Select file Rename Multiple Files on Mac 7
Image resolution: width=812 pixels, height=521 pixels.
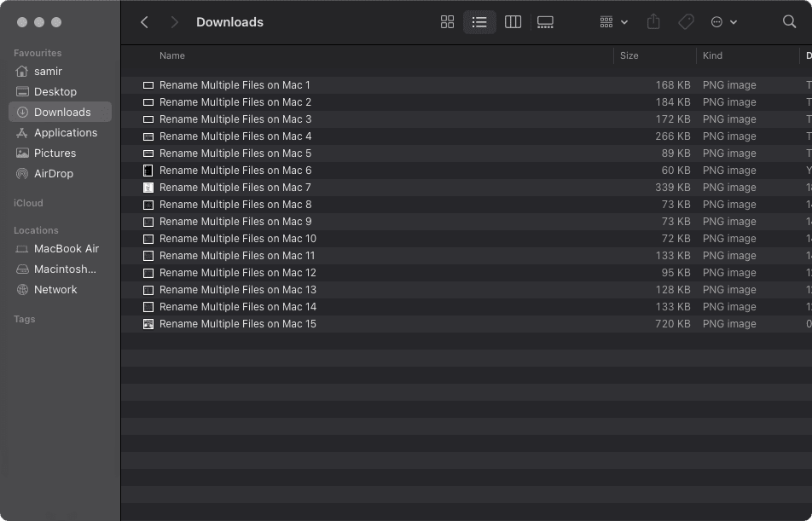[235, 188]
